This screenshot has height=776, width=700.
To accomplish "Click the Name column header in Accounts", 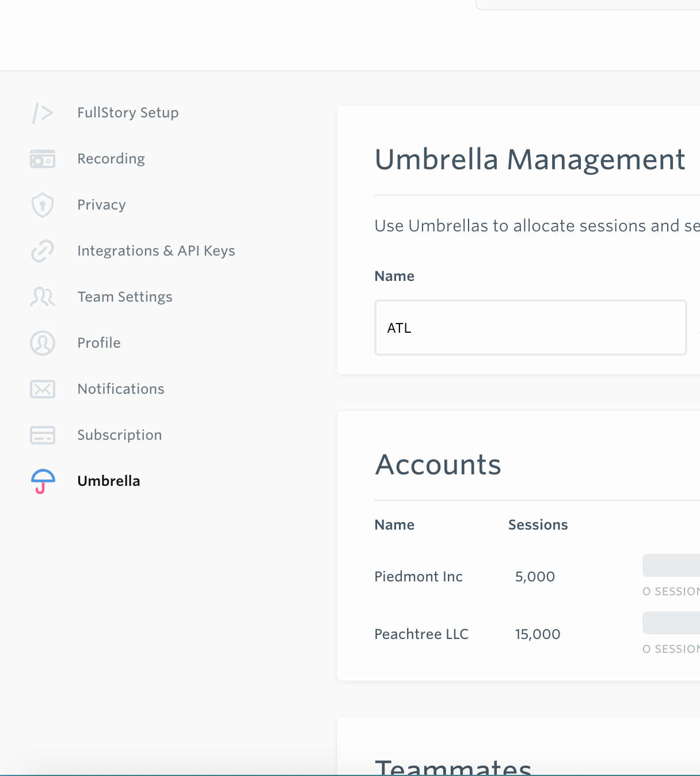I will pyautogui.click(x=394, y=524).
